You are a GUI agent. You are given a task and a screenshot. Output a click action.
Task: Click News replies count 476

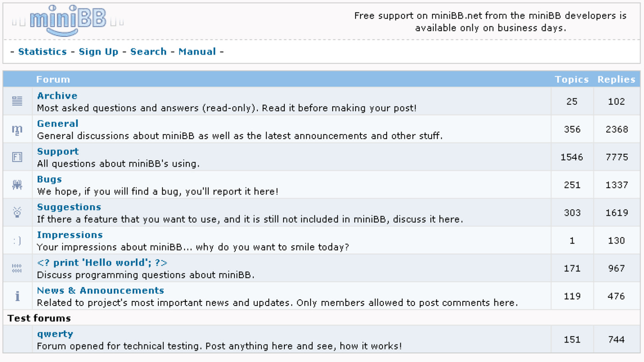click(x=617, y=296)
